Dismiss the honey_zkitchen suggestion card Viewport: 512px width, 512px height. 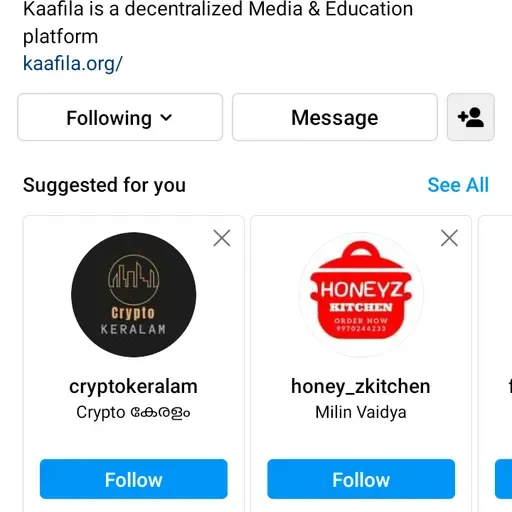pyautogui.click(x=449, y=238)
